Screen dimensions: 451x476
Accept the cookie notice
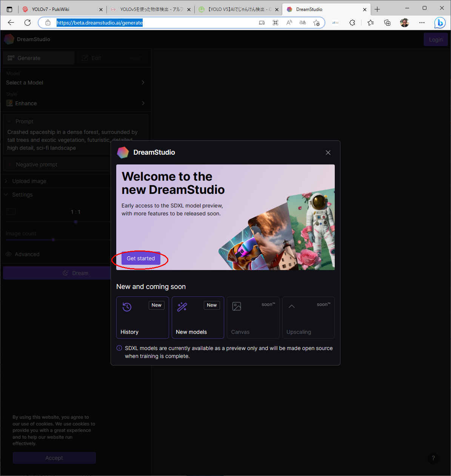pyautogui.click(x=54, y=458)
